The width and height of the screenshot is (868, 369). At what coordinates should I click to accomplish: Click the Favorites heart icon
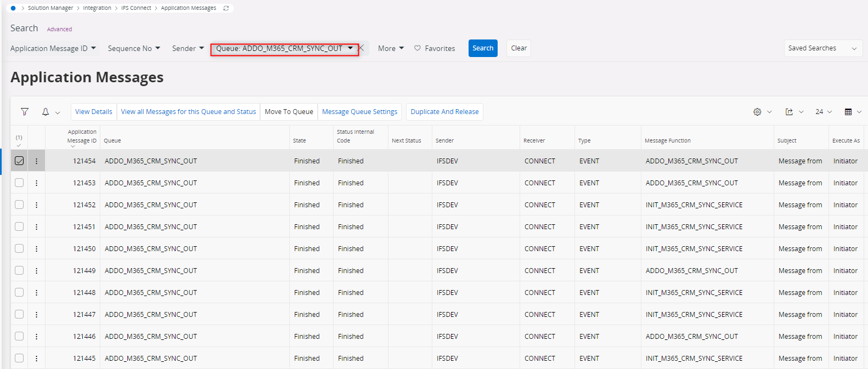click(x=418, y=48)
